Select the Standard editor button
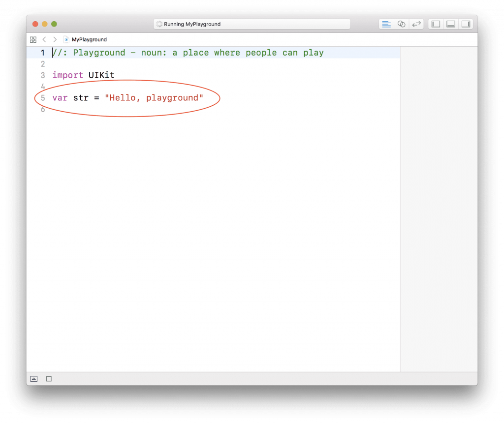 pos(386,24)
